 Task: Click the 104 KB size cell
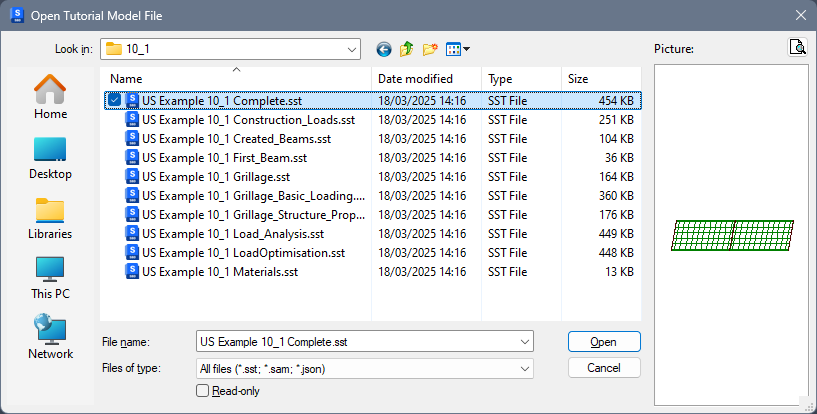(x=616, y=139)
